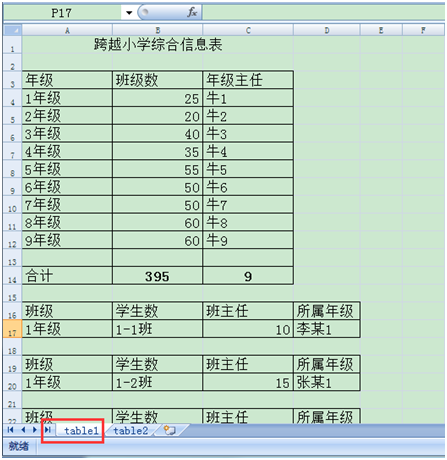Select cell 2年级

67,116
